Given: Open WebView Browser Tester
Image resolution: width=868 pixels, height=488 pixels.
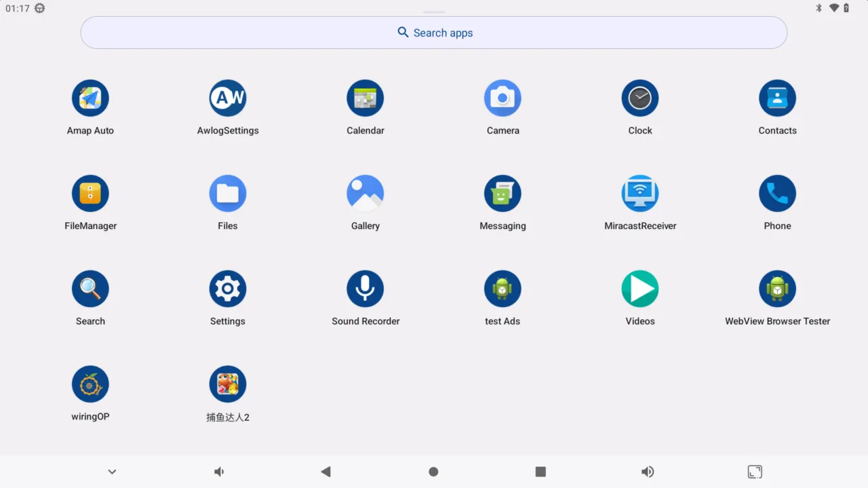Looking at the screenshot, I should point(777,288).
